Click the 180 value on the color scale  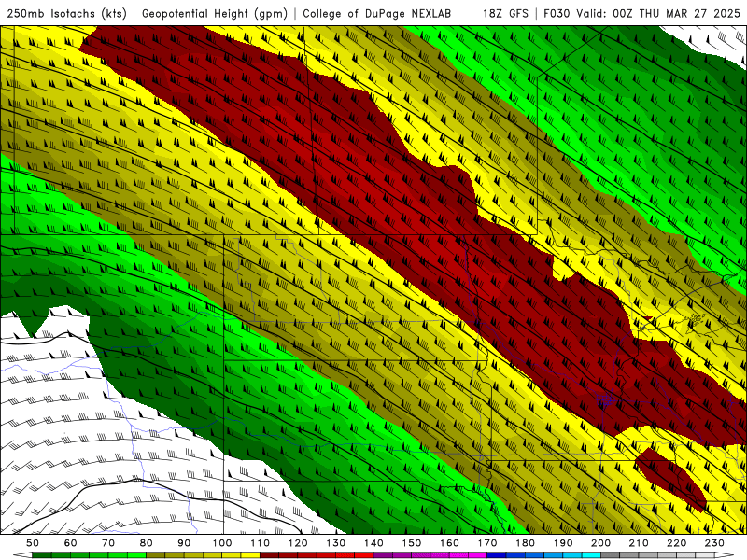[x=525, y=543]
